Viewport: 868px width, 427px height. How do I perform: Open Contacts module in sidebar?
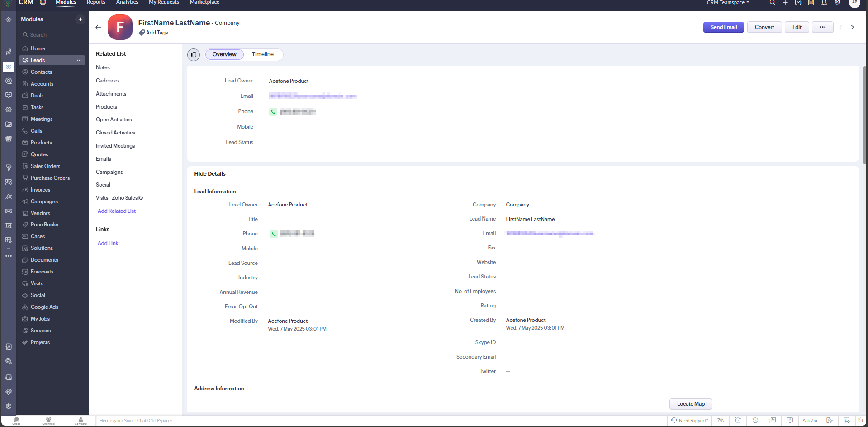pos(41,72)
